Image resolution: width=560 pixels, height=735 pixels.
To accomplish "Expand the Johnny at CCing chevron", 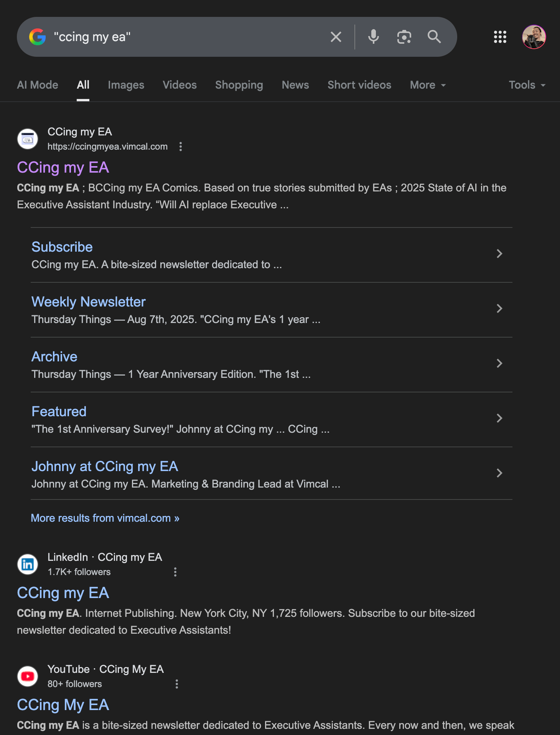I will click(499, 473).
